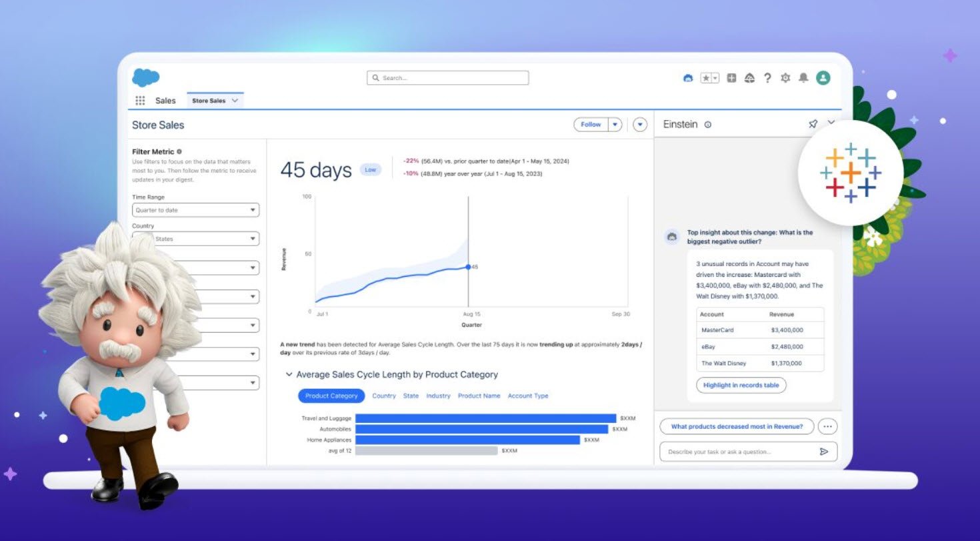Open the App Launcher grid icon

point(140,101)
